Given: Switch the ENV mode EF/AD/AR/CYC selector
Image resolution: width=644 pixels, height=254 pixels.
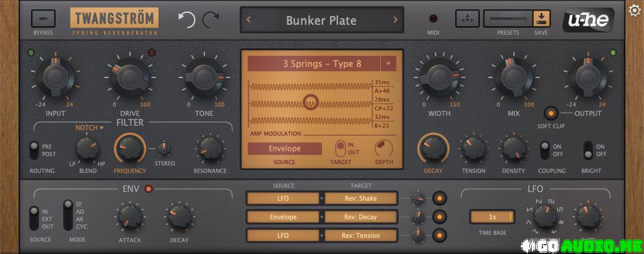Looking at the screenshot, I should 68,216.
